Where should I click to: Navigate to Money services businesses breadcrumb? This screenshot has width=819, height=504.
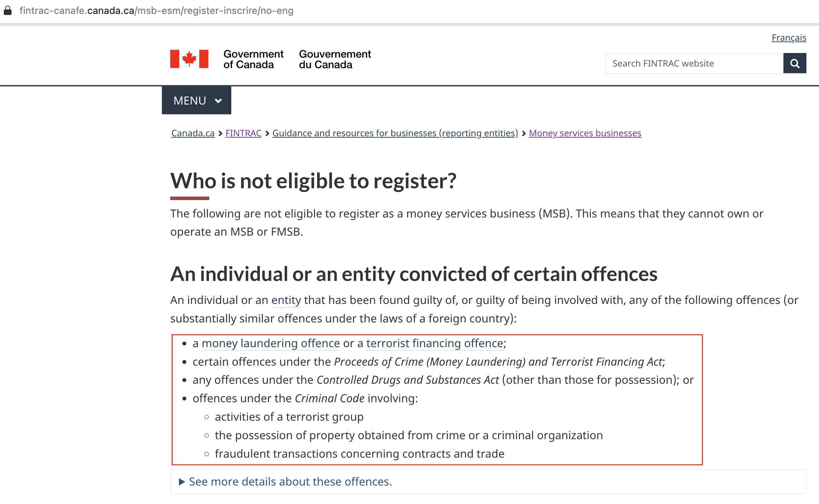585,133
